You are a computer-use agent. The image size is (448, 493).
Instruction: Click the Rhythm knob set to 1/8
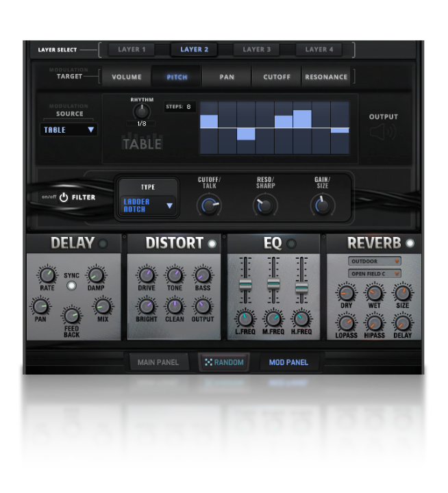click(141, 112)
